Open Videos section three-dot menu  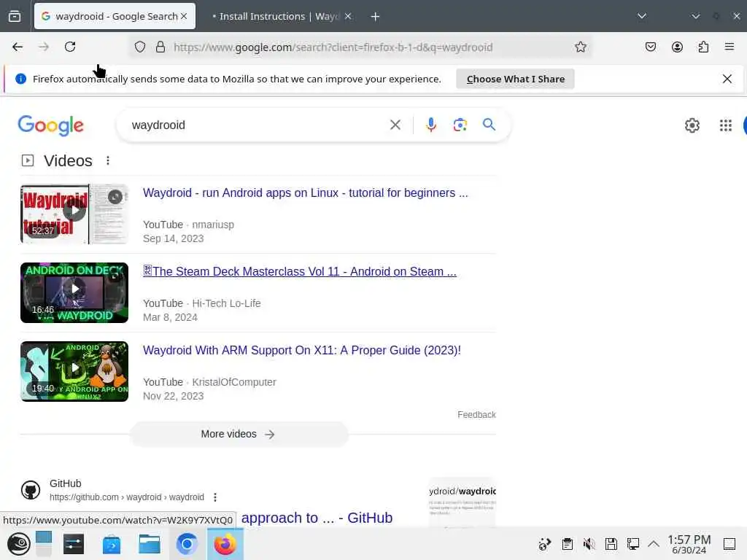tap(108, 160)
